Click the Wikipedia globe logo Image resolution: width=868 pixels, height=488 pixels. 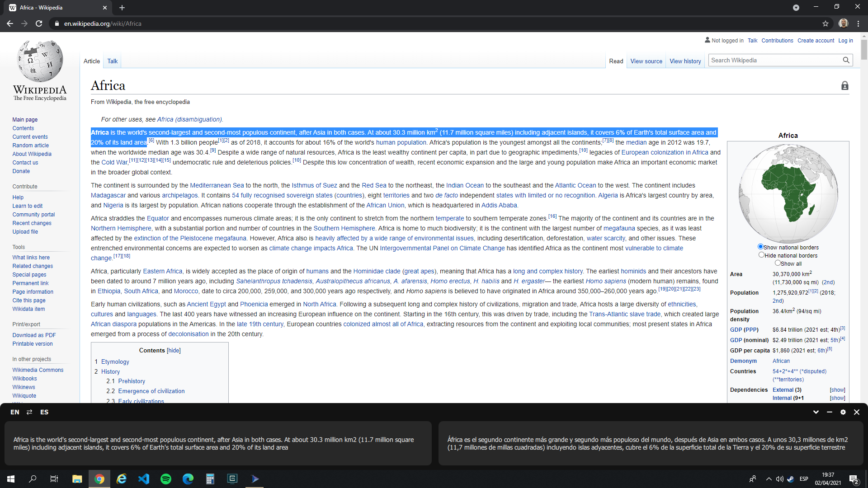click(40, 61)
